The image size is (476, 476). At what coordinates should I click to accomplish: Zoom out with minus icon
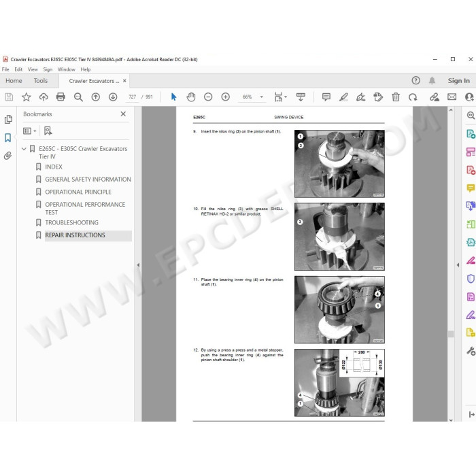208,97
